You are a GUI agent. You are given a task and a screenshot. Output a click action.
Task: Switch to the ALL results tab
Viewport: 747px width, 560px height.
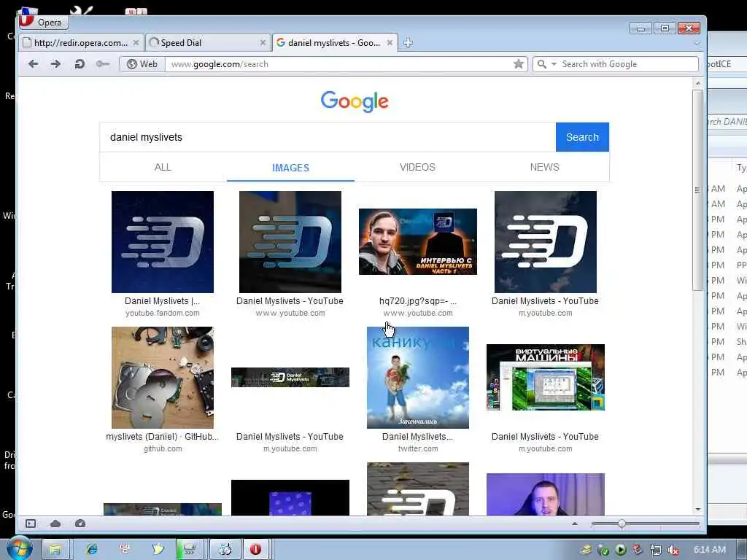click(163, 167)
